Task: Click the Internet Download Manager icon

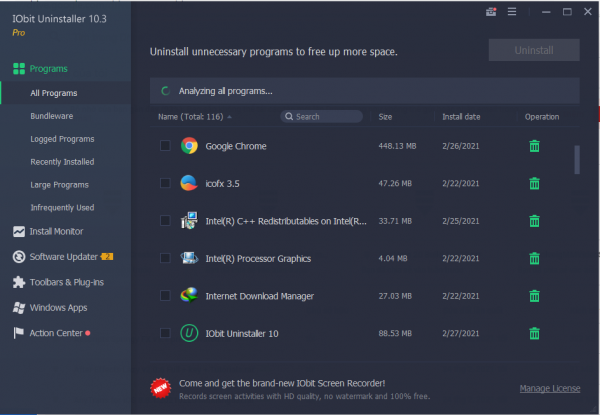Action: (x=189, y=296)
